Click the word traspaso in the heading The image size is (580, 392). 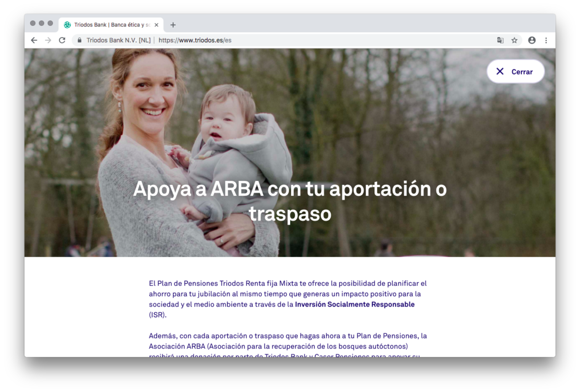[290, 214]
